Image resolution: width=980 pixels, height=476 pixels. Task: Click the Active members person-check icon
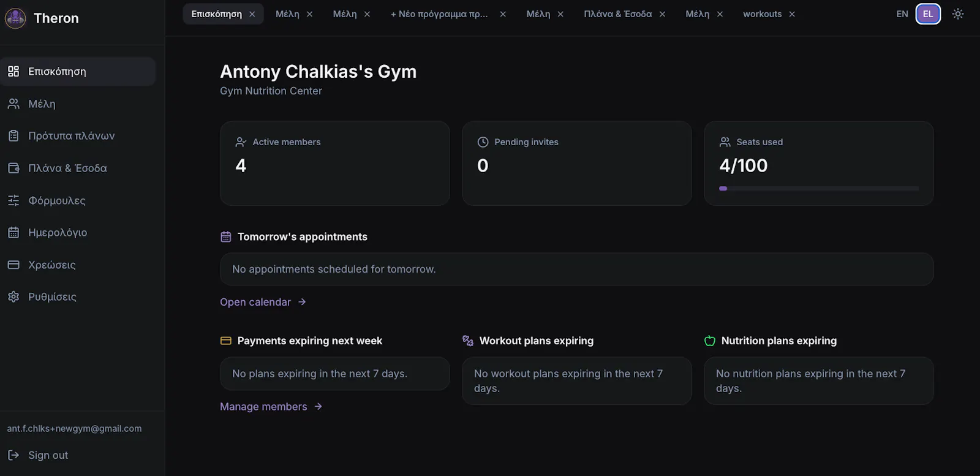[x=241, y=142]
